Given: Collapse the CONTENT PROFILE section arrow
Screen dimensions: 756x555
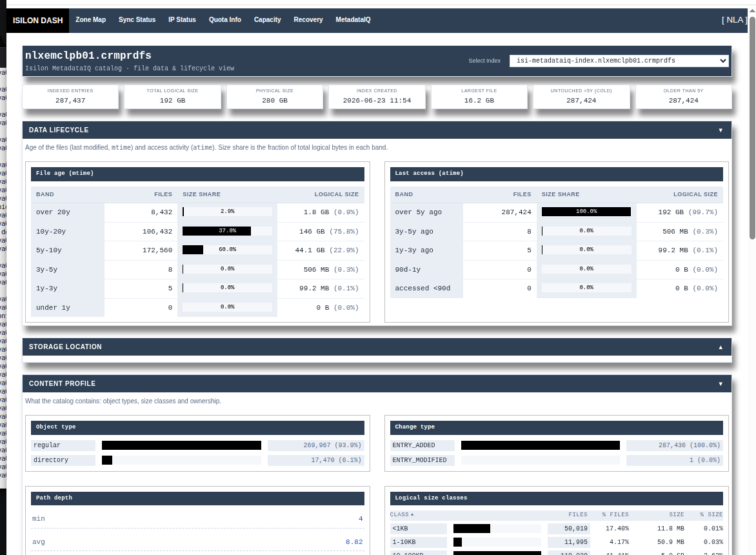Looking at the screenshot, I should coord(721,384).
